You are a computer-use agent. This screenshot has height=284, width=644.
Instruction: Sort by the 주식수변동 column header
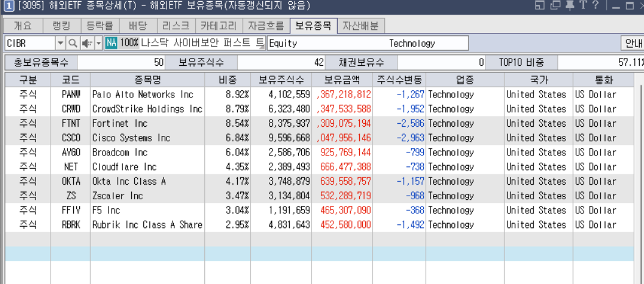399,80
